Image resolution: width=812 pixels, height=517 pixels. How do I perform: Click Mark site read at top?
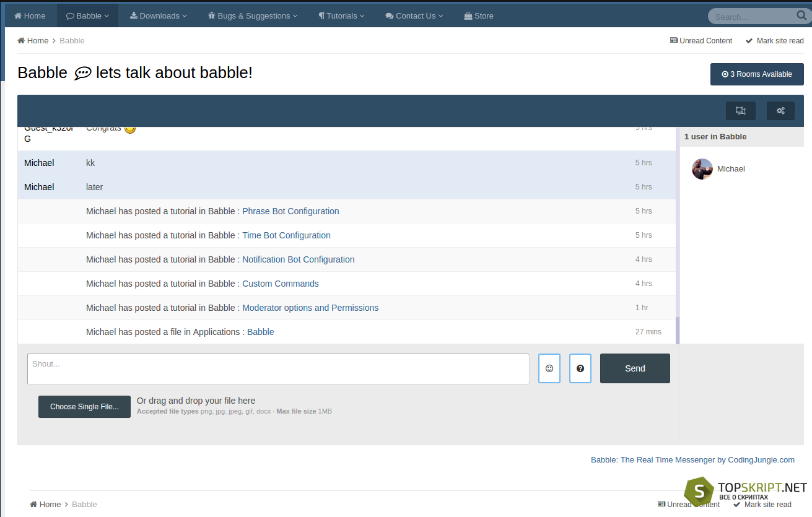click(x=775, y=40)
